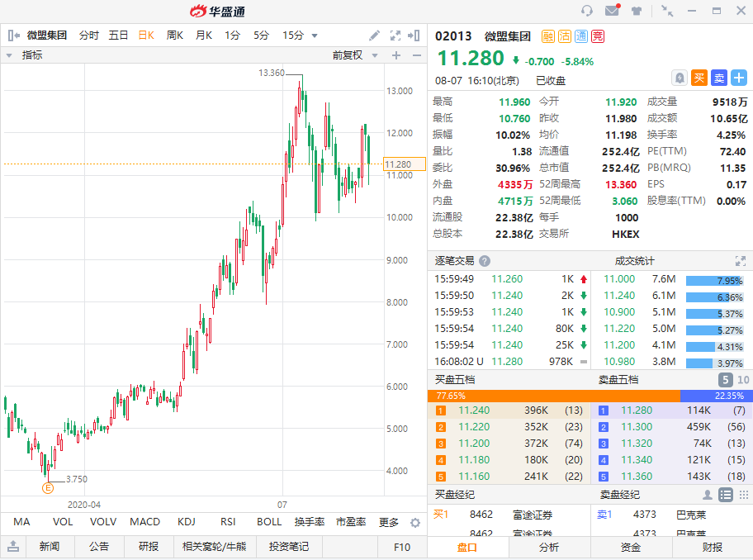Show broker view person icon
The image size is (753, 560).
(x=708, y=495)
